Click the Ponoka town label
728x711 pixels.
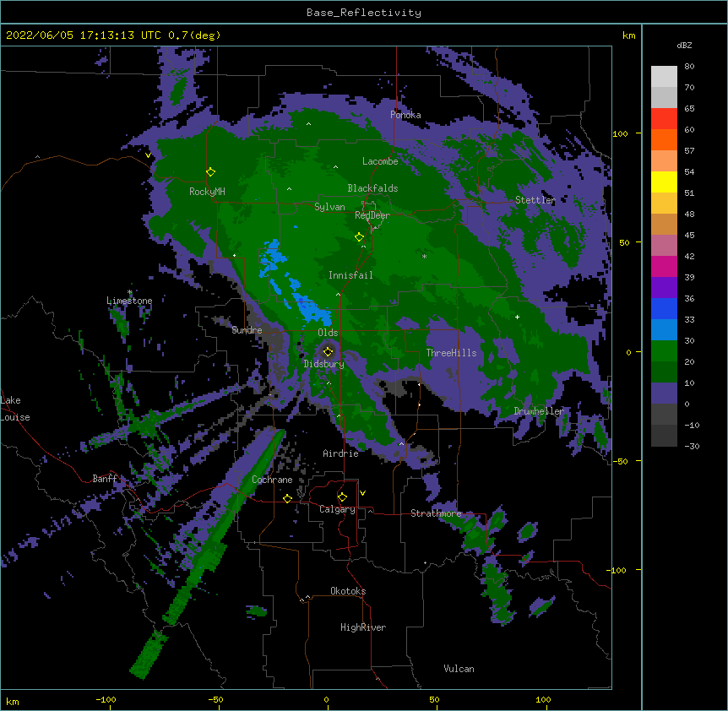point(405,115)
